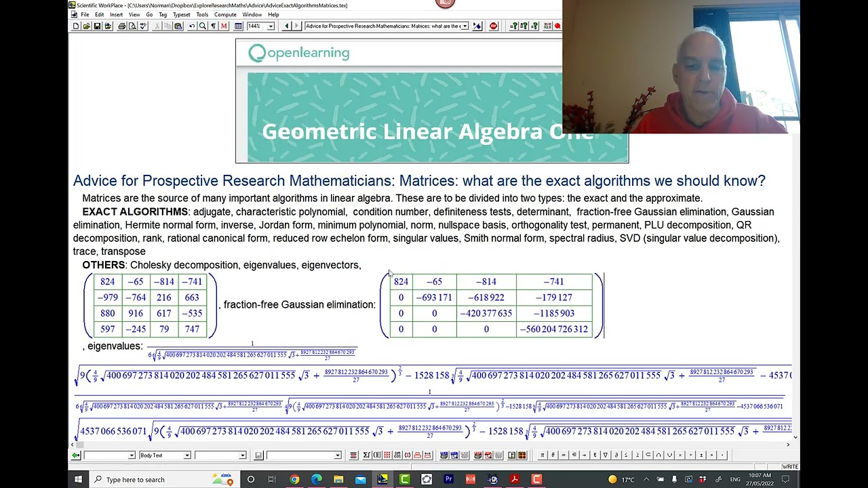Go to next section arrow
The image size is (868, 488).
click(x=296, y=26)
